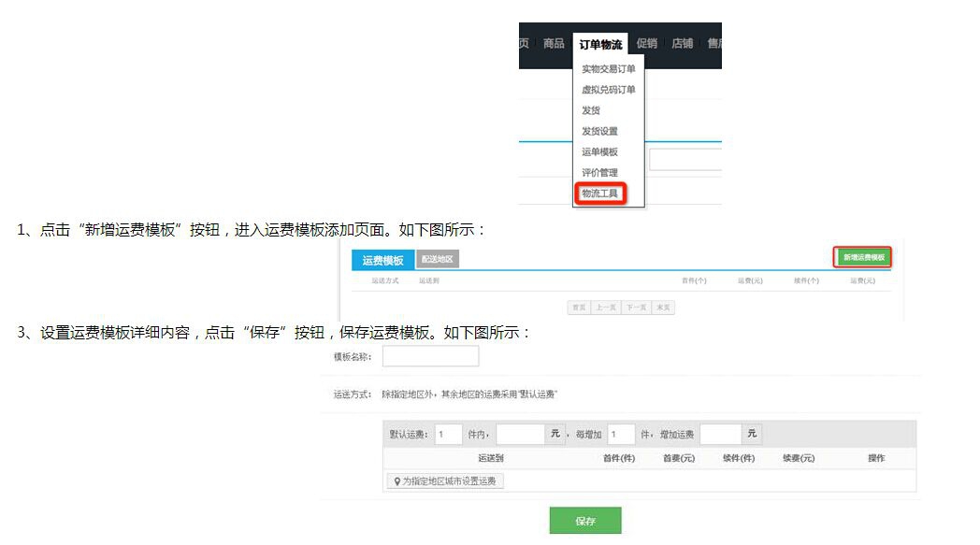Click the 续件(个) column header
Viewport: 980px width, 545px height.
(x=806, y=280)
